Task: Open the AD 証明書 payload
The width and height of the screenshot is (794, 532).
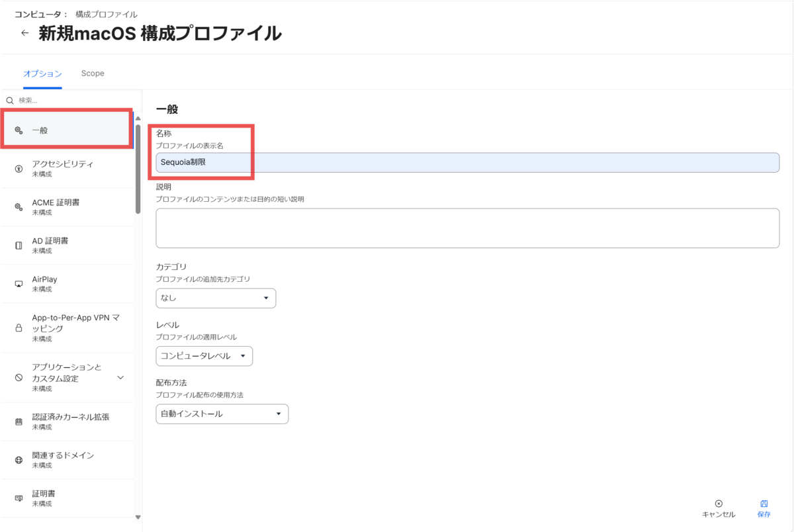Action: pyautogui.click(x=67, y=245)
